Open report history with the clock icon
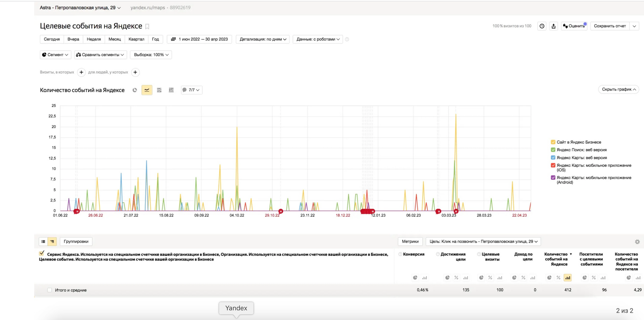 click(542, 26)
